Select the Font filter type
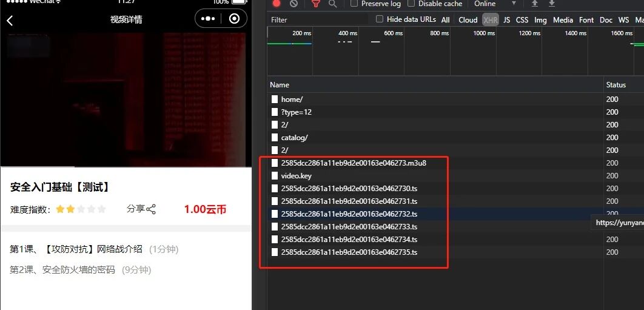Viewport: 644px width, 310px height. (586, 20)
